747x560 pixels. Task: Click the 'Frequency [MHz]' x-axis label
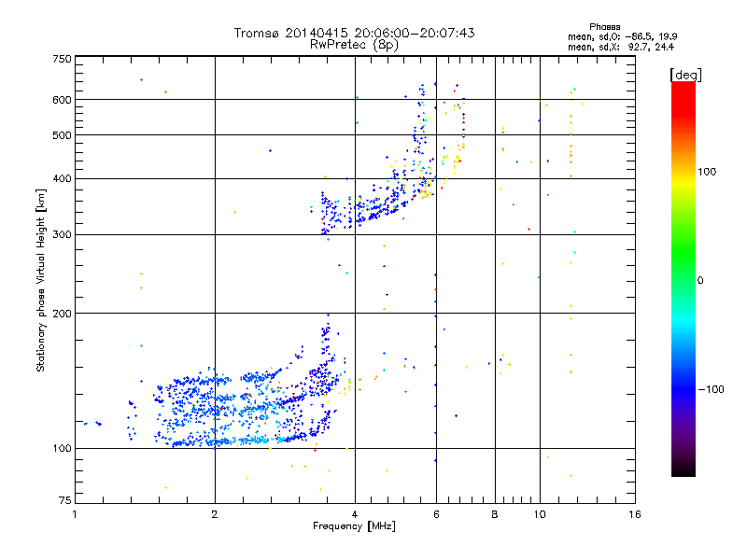point(354,526)
